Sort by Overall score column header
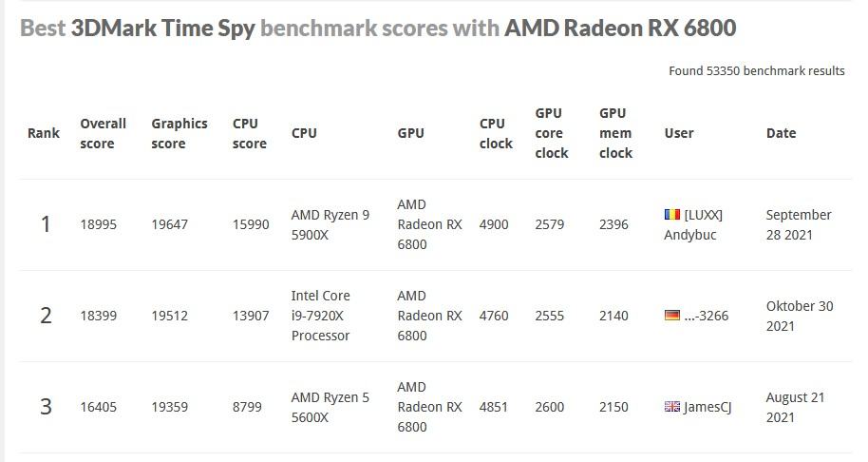Viewport: 868px width, 462px height. click(103, 133)
